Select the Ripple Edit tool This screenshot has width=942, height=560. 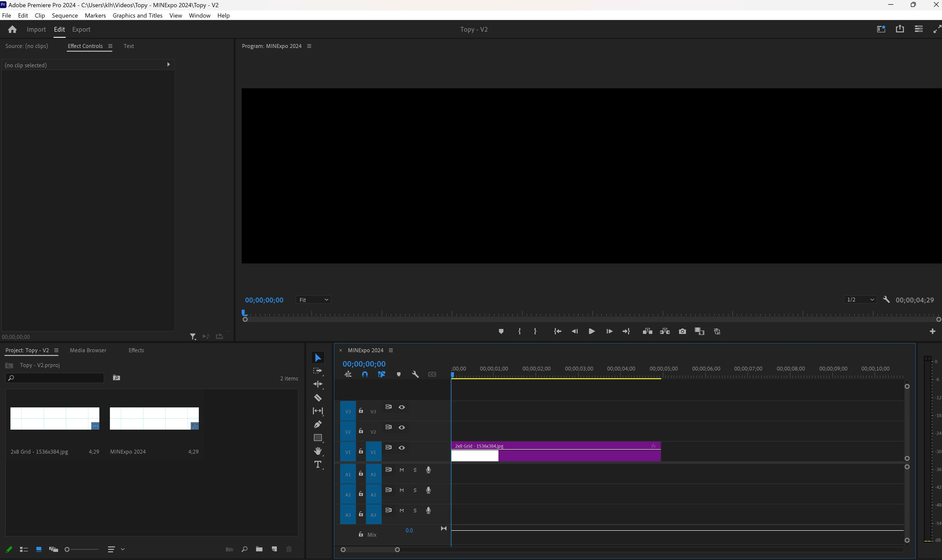click(318, 384)
